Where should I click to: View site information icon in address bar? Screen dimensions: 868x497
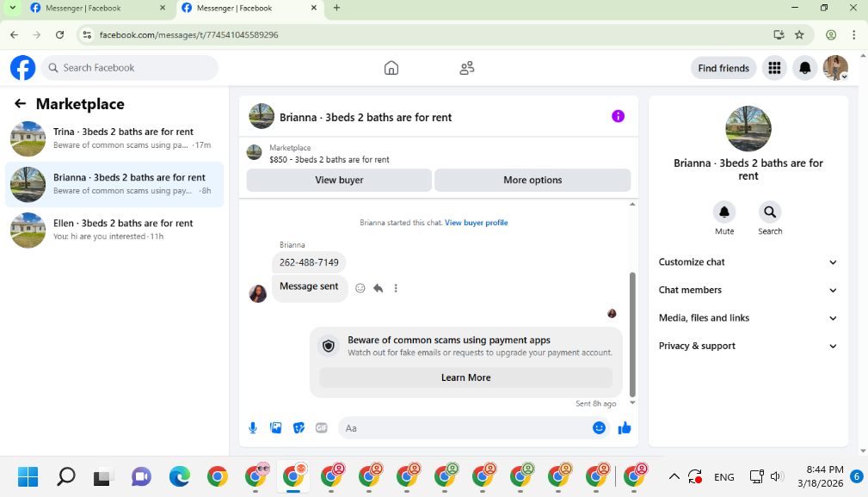point(87,35)
